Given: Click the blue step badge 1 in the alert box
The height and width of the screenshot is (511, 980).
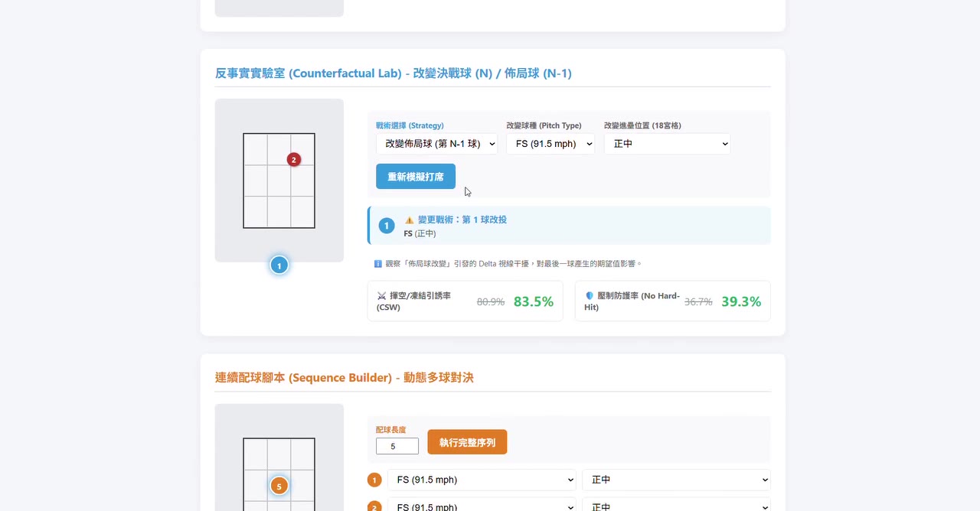Looking at the screenshot, I should pyautogui.click(x=387, y=226).
